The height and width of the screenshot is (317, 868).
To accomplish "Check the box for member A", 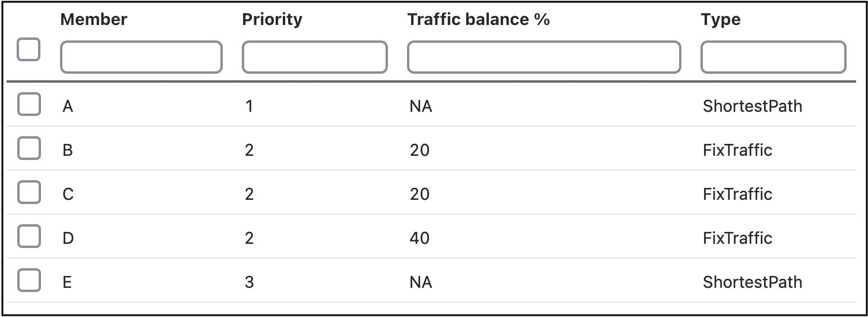I will 29,104.
